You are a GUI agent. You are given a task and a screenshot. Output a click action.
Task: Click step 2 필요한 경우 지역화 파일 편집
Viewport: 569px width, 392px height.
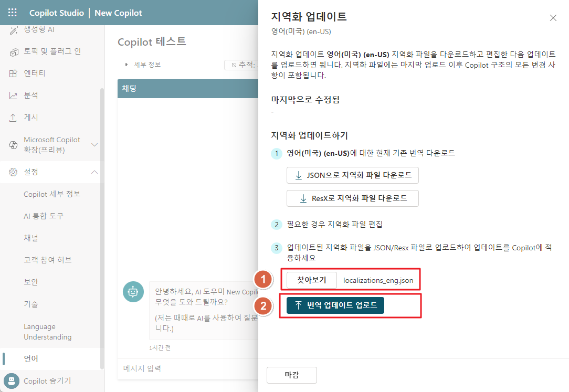click(x=334, y=225)
